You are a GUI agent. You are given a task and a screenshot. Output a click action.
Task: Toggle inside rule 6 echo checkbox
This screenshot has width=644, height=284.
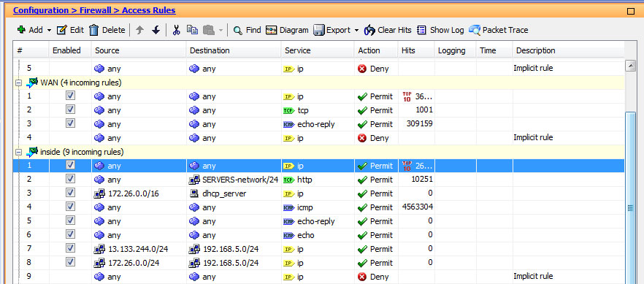click(x=70, y=234)
